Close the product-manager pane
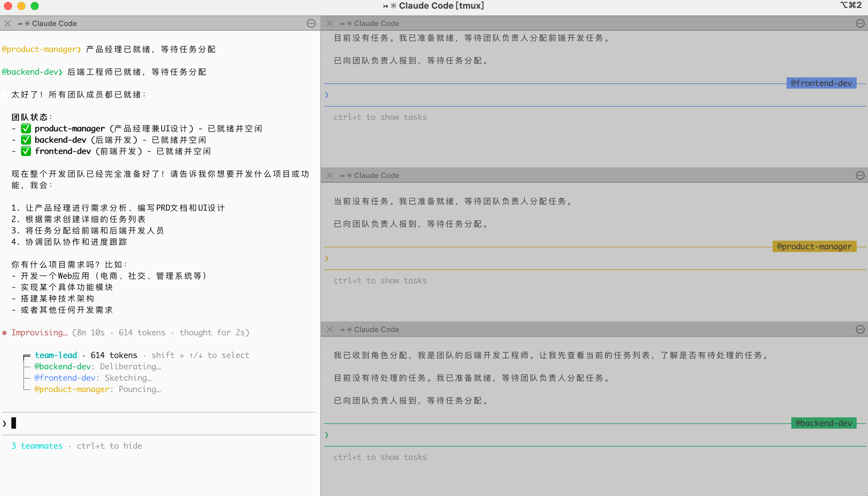 330,175
